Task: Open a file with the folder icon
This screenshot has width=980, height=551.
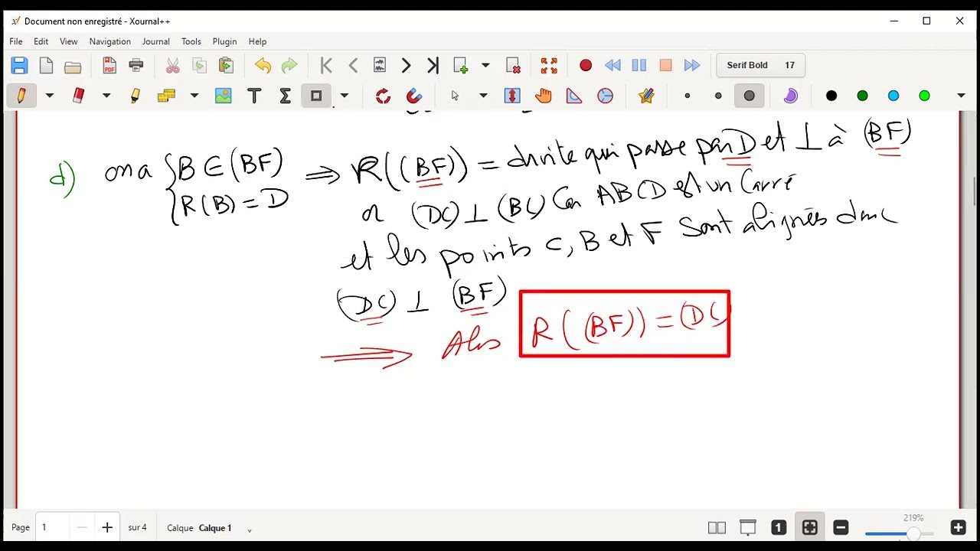Action: pos(73,66)
